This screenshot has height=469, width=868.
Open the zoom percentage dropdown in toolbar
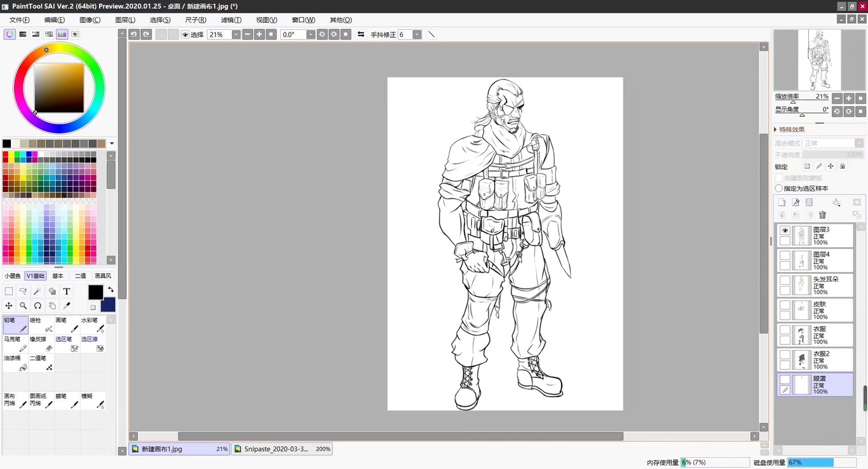click(236, 34)
